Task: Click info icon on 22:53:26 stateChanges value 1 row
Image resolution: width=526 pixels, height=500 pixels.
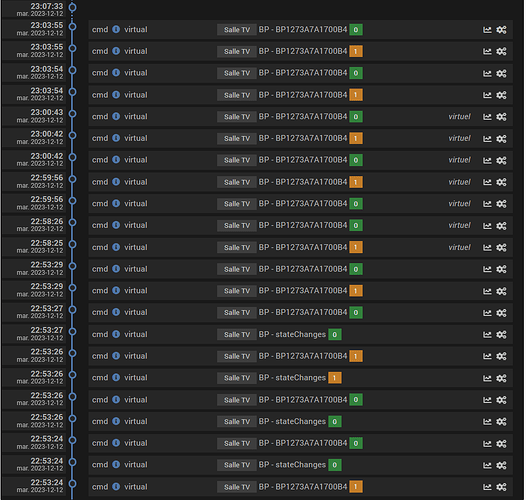Action: (x=116, y=378)
